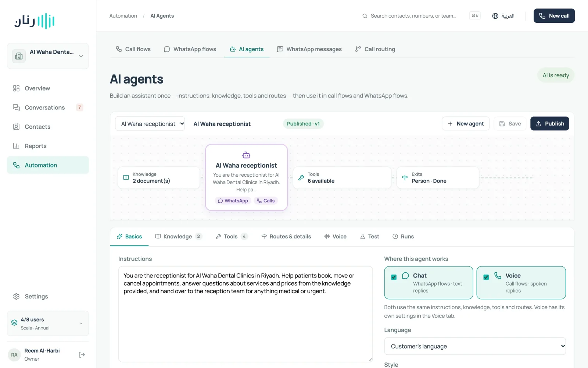This screenshot has width=588, height=368.
Task: Click the WhatsApp chip on agent card
Action: [233, 201]
